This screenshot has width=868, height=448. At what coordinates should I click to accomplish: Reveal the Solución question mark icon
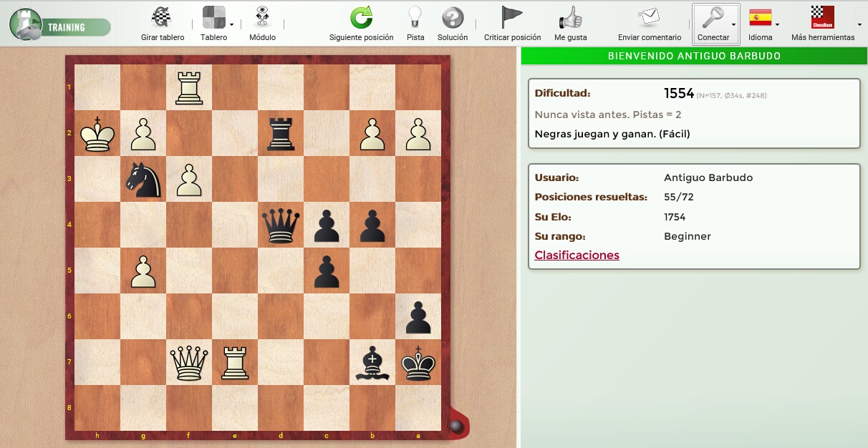[453, 17]
